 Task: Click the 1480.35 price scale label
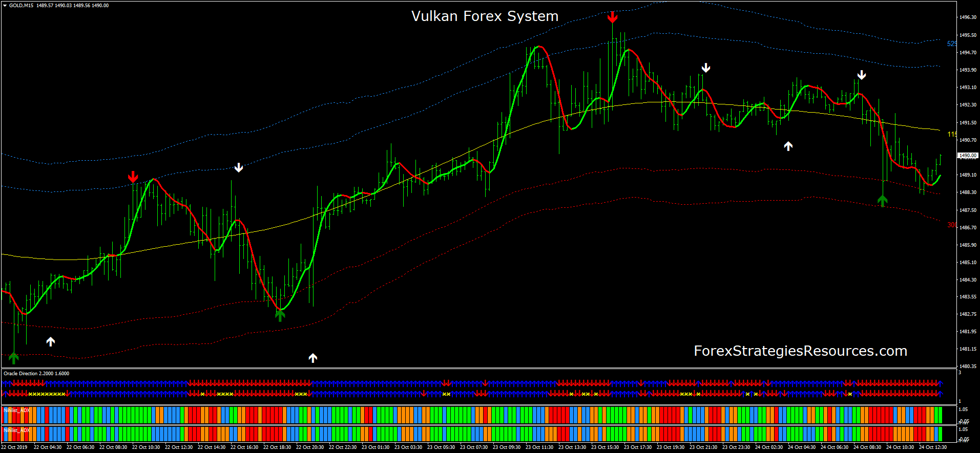[x=968, y=366]
